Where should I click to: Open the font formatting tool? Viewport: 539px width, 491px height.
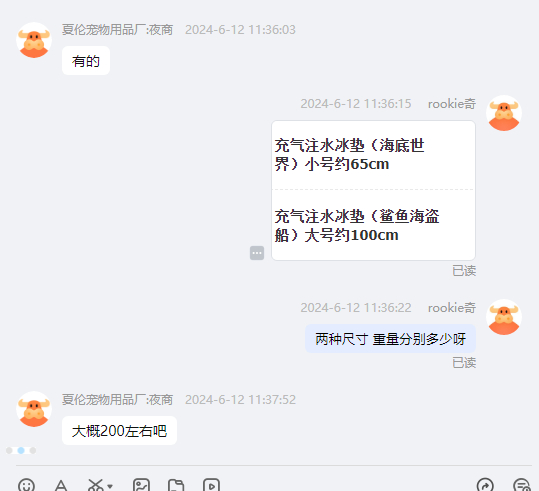[x=61, y=485]
